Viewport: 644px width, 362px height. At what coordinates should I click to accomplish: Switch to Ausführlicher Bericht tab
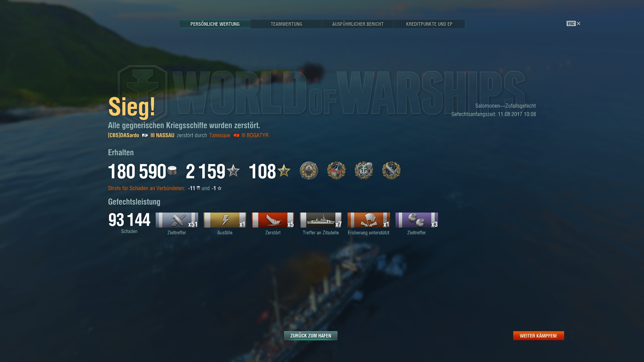[358, 24]
